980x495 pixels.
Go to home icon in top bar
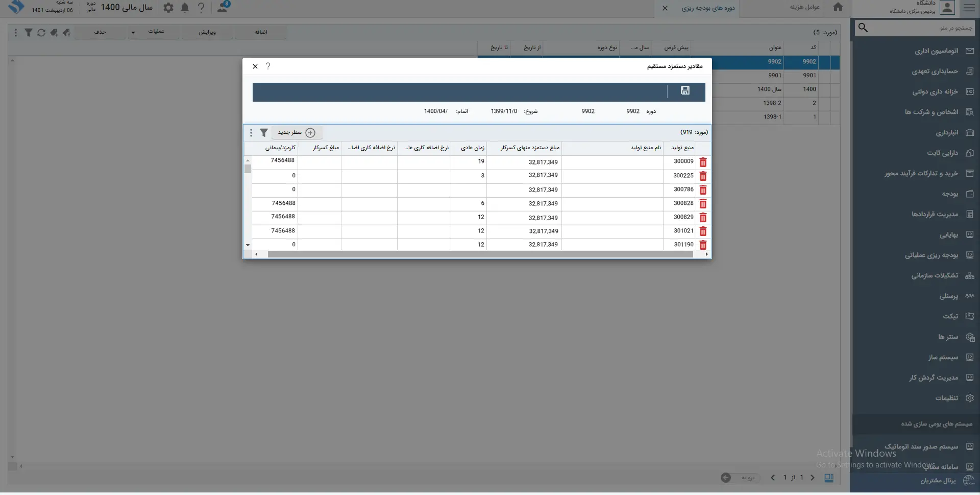click(x=838, y=7)
